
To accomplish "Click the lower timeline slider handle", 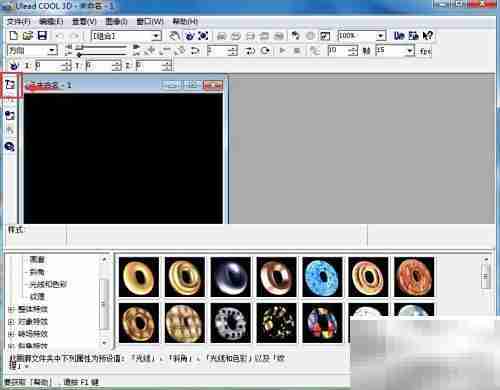I will click(x=79, y=54).
